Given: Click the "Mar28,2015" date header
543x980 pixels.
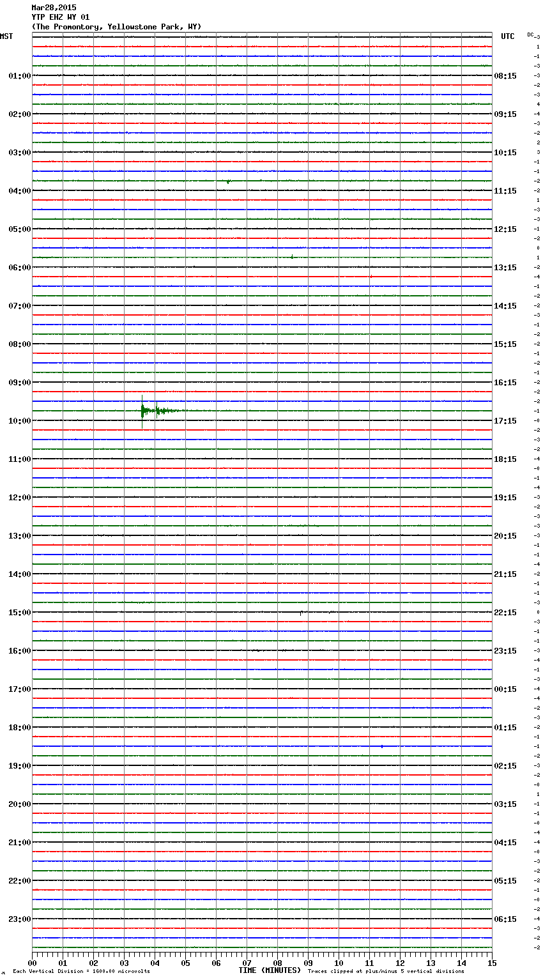Looking at the screenshot, I should (54, 8).
